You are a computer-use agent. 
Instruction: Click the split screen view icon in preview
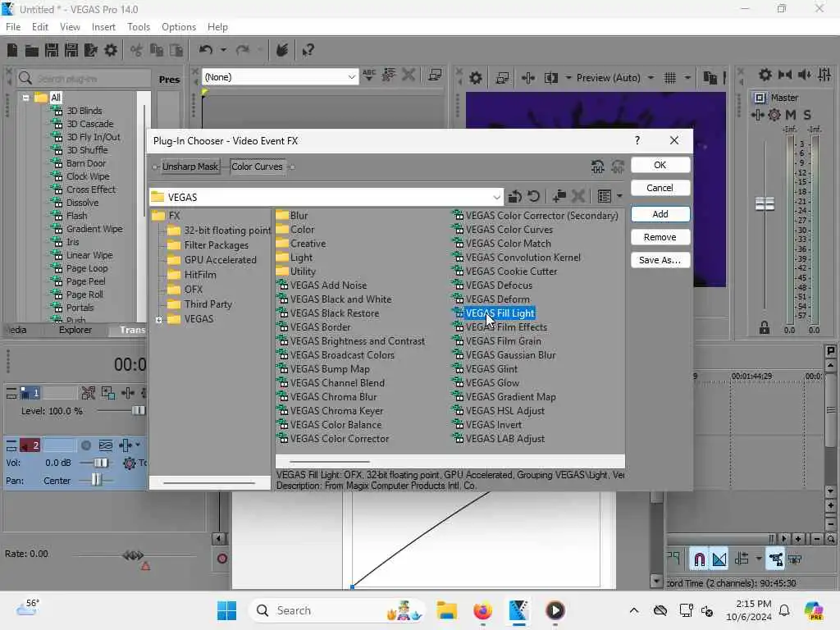click(x=550, y=78)
